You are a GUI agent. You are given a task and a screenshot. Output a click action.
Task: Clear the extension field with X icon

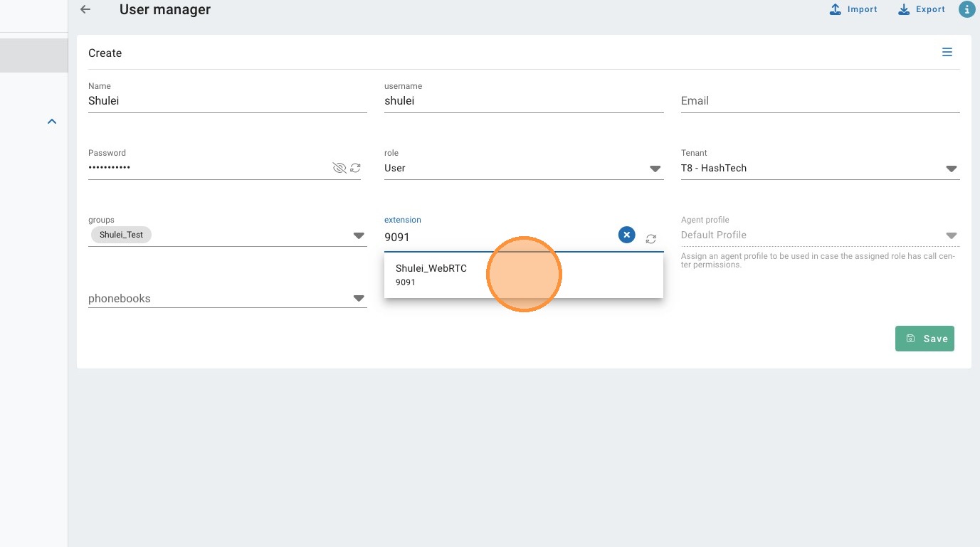tap(626, 235)
